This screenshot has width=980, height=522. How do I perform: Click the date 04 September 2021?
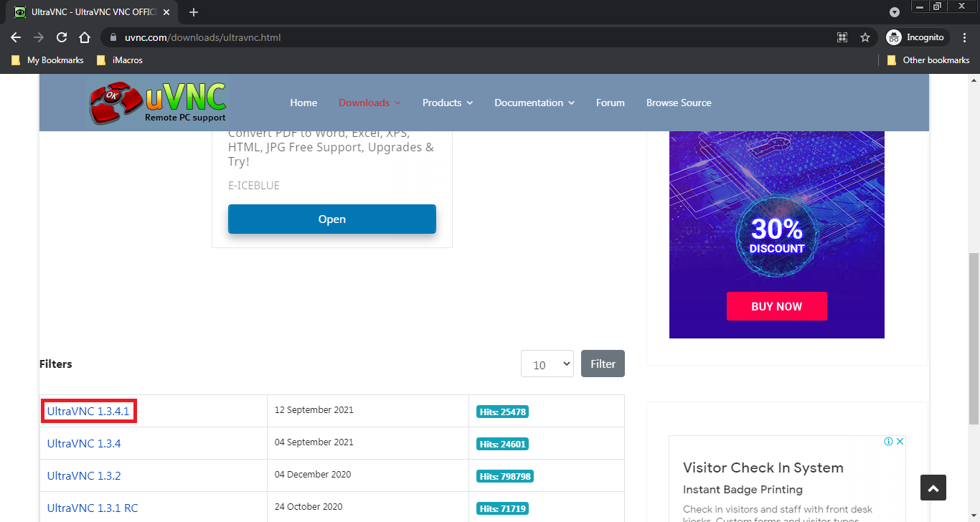(314, 442)
